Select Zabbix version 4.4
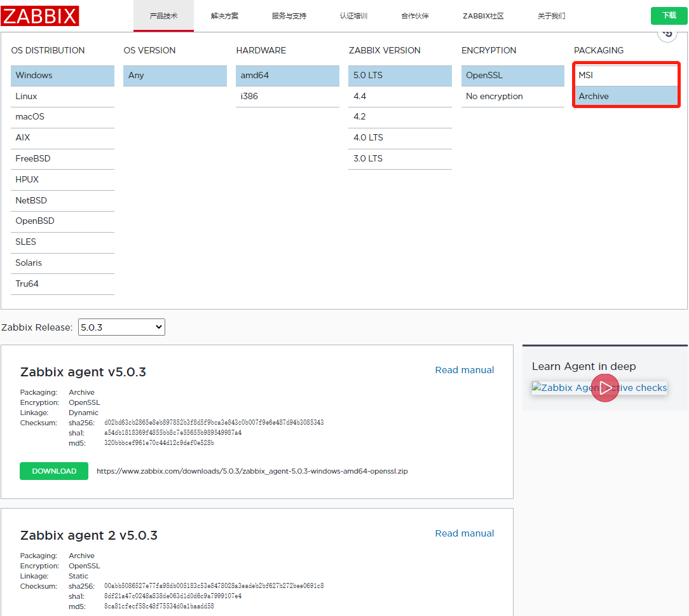 click(400, 96)
